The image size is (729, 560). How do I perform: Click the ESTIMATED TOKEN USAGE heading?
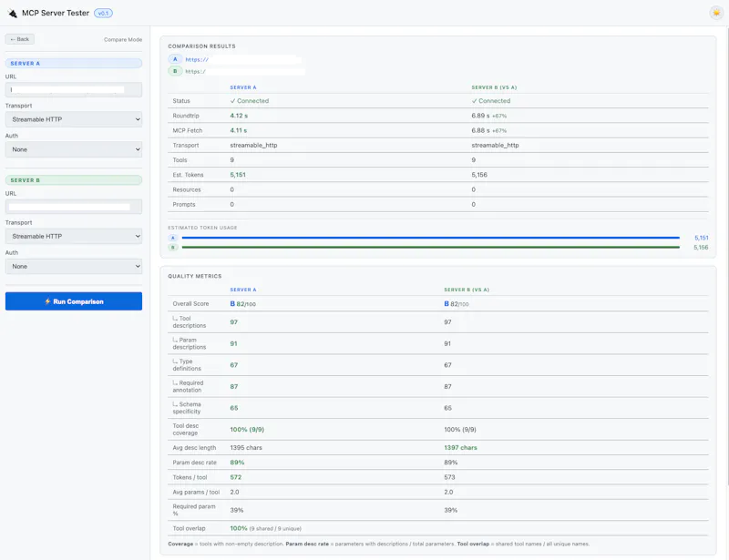click(202, 228)
